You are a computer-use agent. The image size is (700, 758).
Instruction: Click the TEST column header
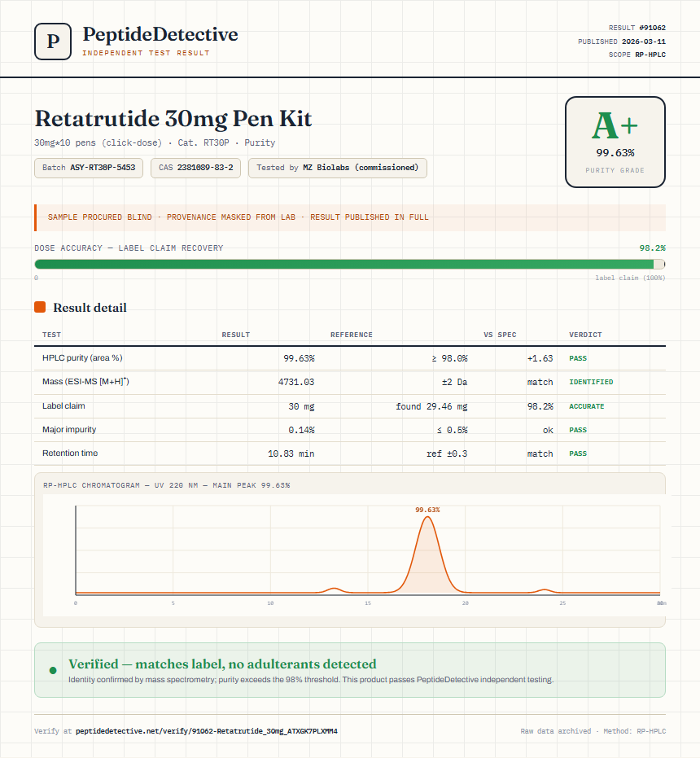[52, 335]
